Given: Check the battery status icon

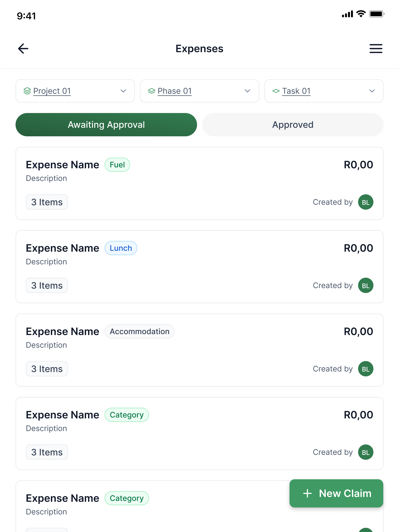Looking at the screenshot, I should tap(377, 14).
